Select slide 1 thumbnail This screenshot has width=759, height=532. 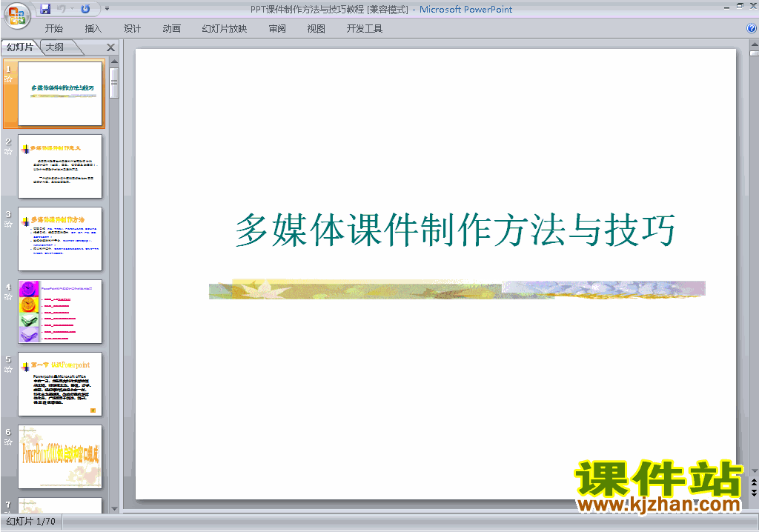coord(60,93)
